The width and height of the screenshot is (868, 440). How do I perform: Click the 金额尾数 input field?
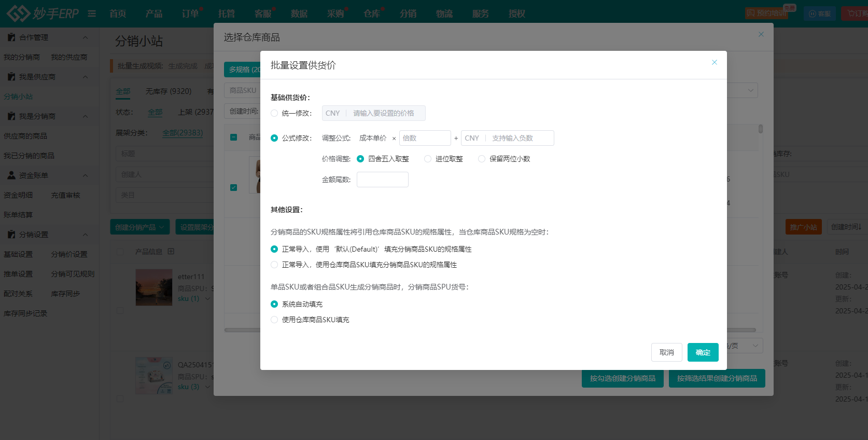click(383, 180)
